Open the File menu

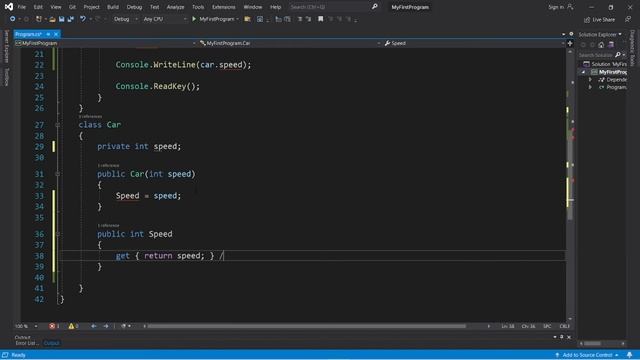pos(22,7)
